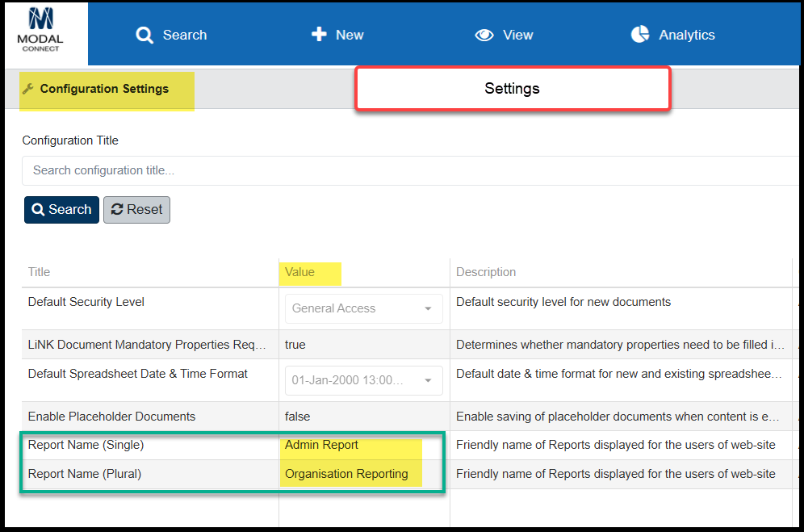
Task: Click the Modal Connect logo
Action: [x=40, y=30]
